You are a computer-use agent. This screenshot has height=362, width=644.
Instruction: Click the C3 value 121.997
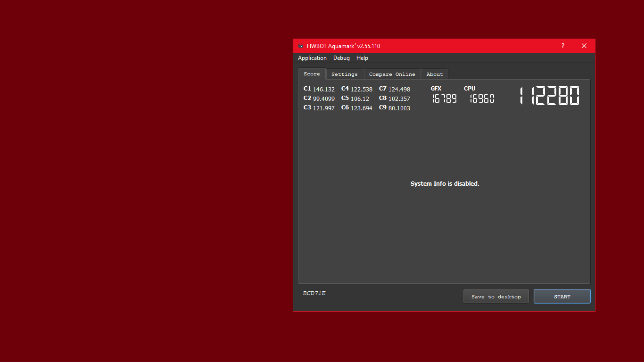tap(324, 108)
